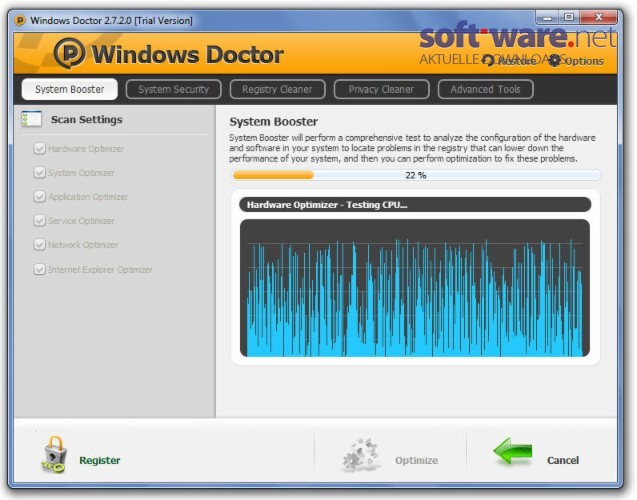Switch to the System Security tab
637x500 pixels.
pyautogui.click(x=173, y=89)
